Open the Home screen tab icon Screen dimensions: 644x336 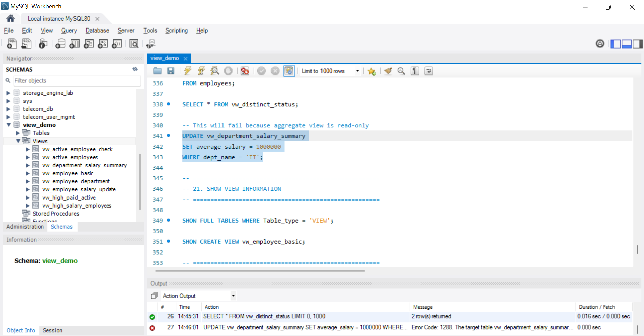pyautogui.click(x=10, y=18)
